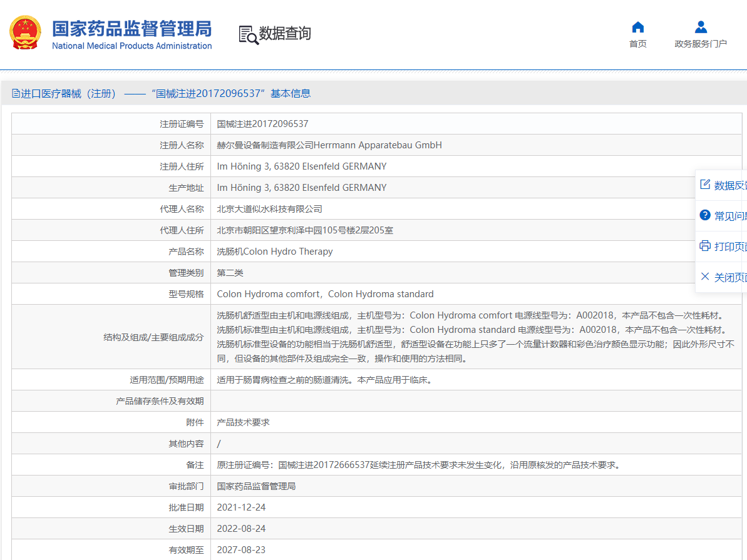
Task: Click 注册人住所 address Im Höning 3 value
Action: click(302, 166)
